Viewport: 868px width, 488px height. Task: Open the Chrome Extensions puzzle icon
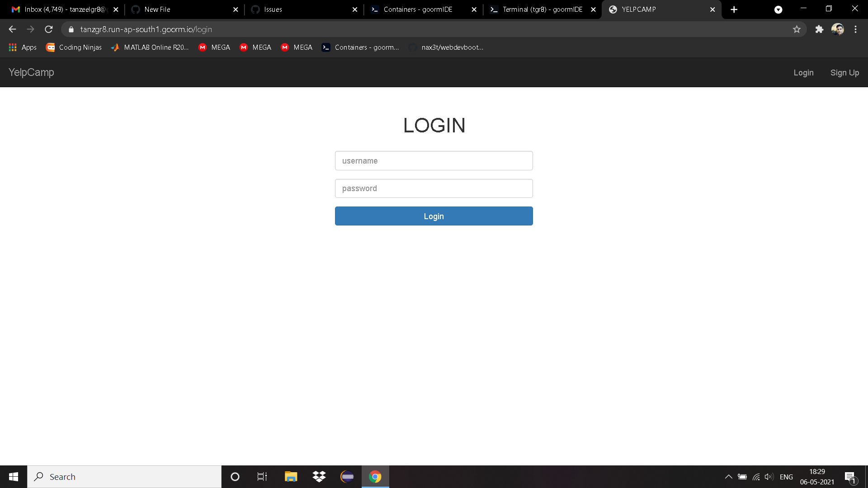pos(819,29)
